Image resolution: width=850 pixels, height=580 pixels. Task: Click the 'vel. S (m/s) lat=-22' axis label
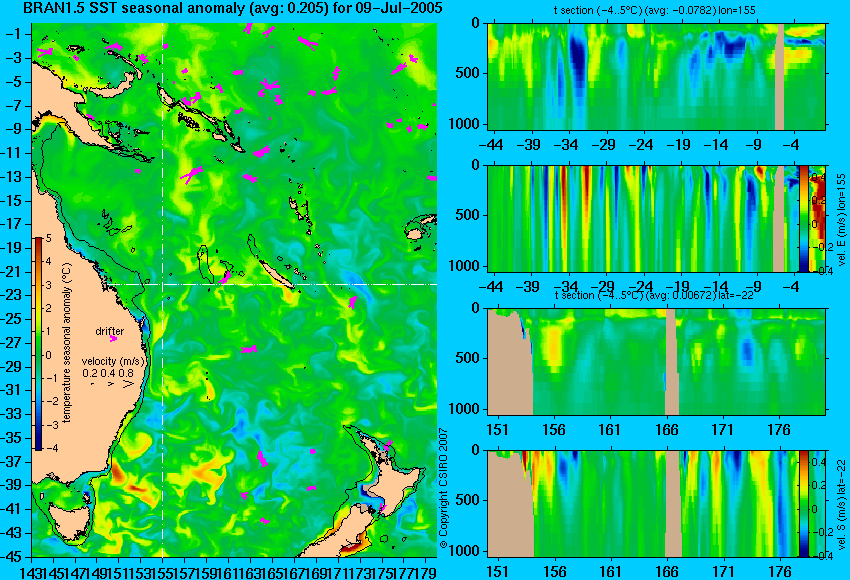pyautogui.click(x=842, y=505)
